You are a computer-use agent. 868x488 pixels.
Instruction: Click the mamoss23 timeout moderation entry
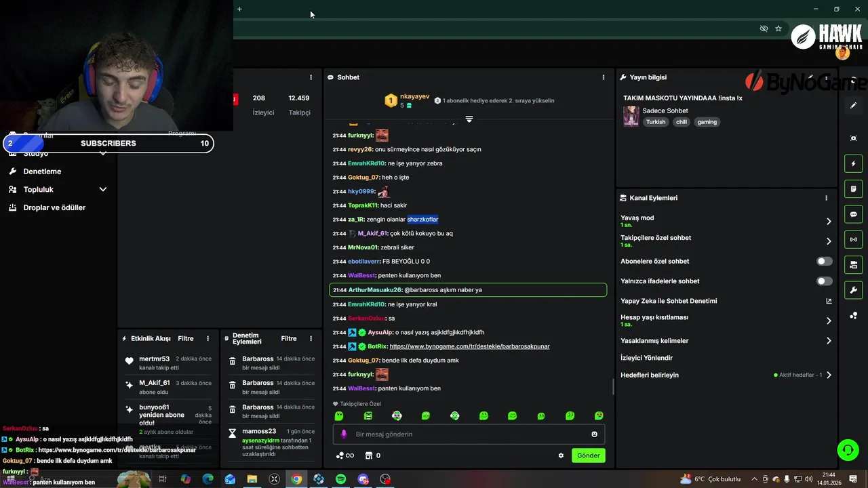271,444
